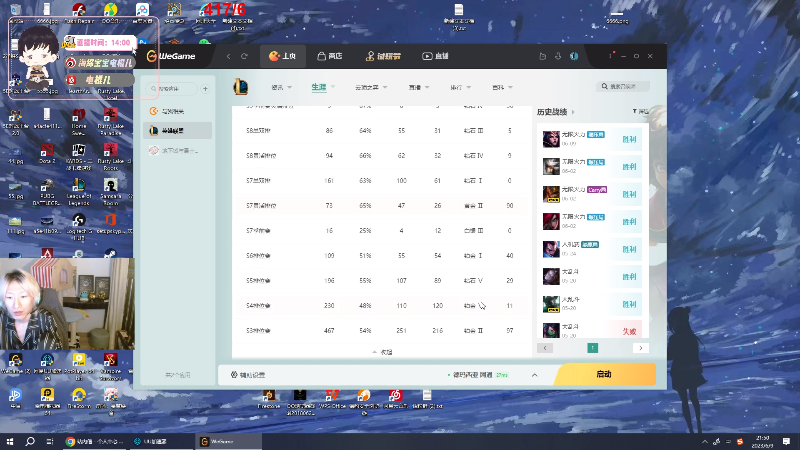
Task: Collapse the season table with bottom arrow
Action: pyautogui.click(x=382, y=352)
